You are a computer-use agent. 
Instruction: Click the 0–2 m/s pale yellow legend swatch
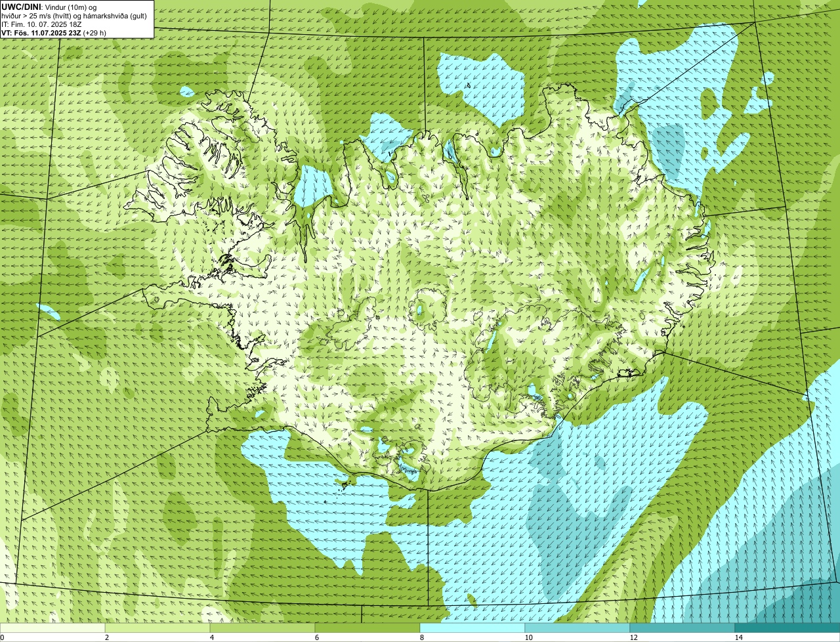pos(52,628)
